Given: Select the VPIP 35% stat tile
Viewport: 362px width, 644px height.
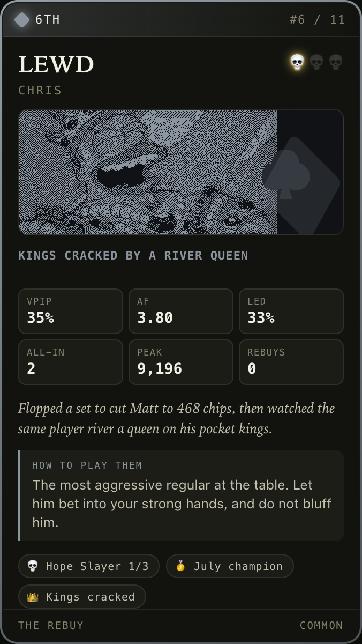Looking at the screenshot, I should click(71, 312).
